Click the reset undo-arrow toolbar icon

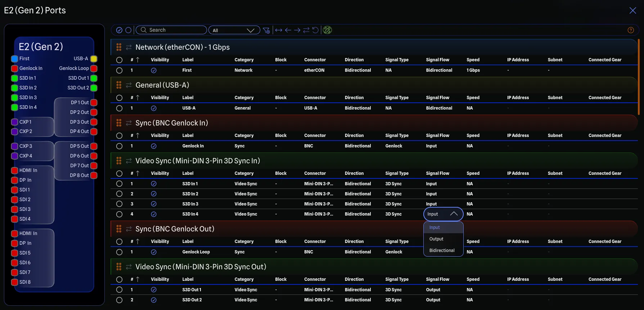point(315,30)
